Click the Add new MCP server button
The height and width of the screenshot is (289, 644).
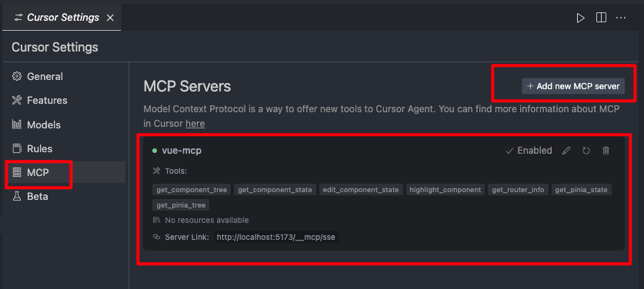click(573, 86)
